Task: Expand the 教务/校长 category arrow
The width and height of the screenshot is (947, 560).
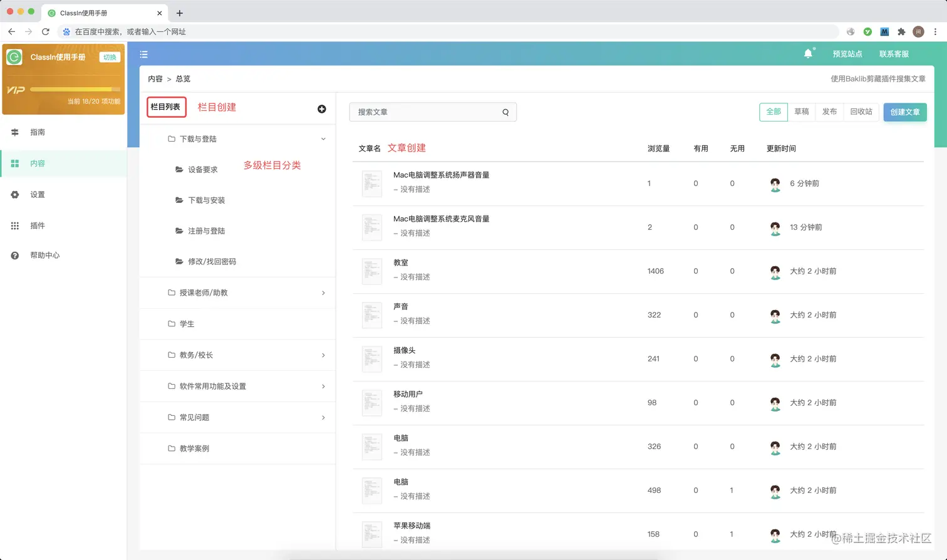Action: (323, 355)
